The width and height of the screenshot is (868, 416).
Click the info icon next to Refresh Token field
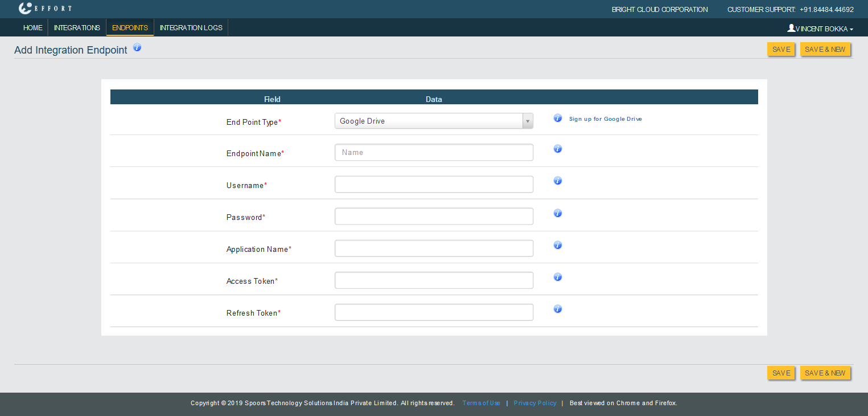pyautogui.click(x=558, y=309)
